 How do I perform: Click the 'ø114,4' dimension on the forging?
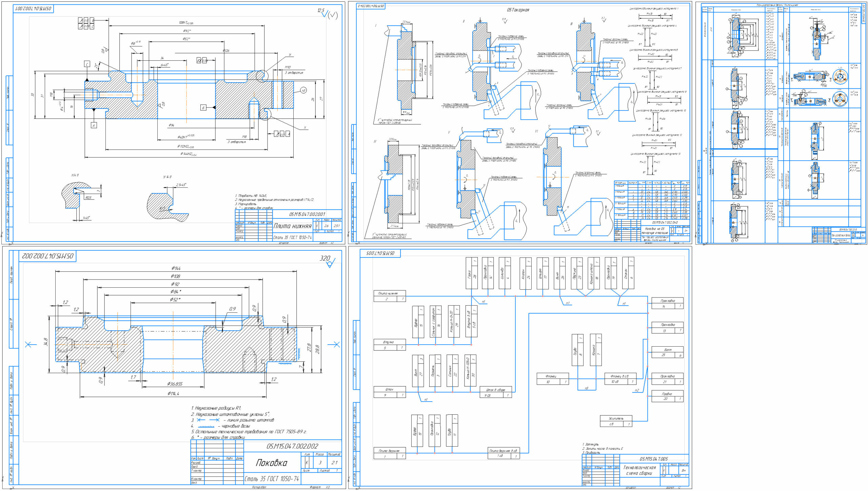pyautogui.click(x=173, y=393)
